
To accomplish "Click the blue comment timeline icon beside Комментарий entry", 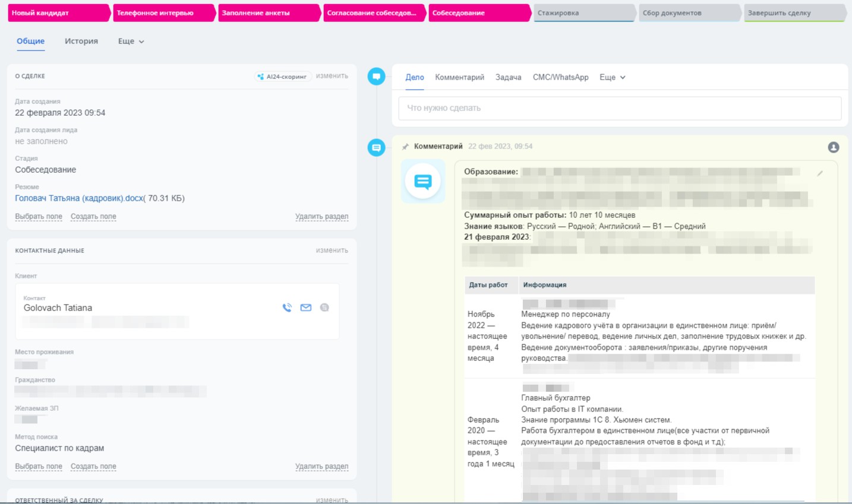I will [x=376, y=148].
